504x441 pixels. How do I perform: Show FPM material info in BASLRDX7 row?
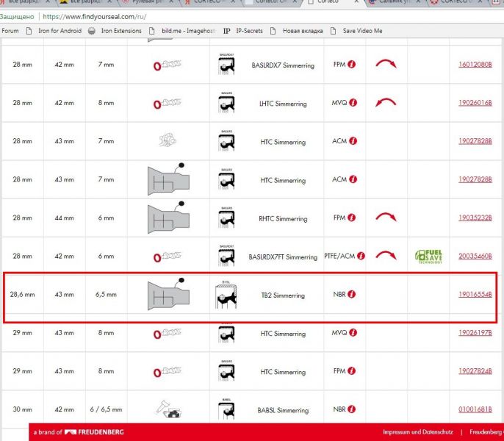352,65
